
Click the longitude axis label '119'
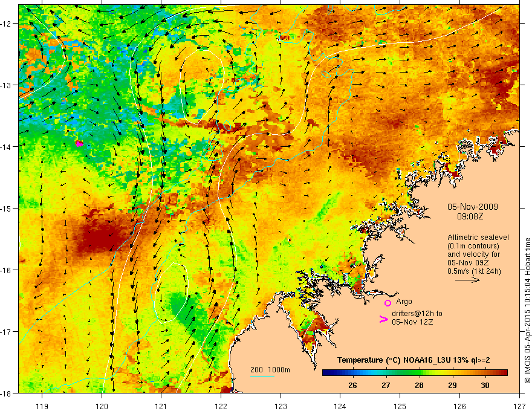click(x=42, y=406)
